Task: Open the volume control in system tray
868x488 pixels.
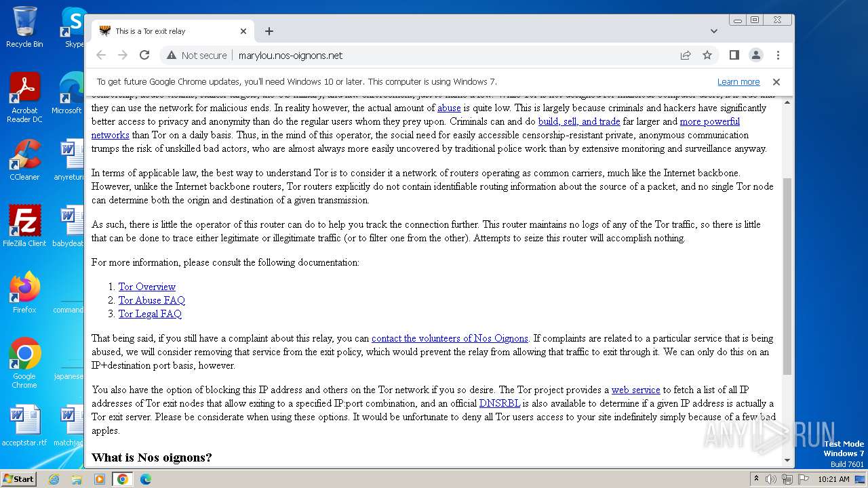Action: pyautogui.click(x=771, y=479)
